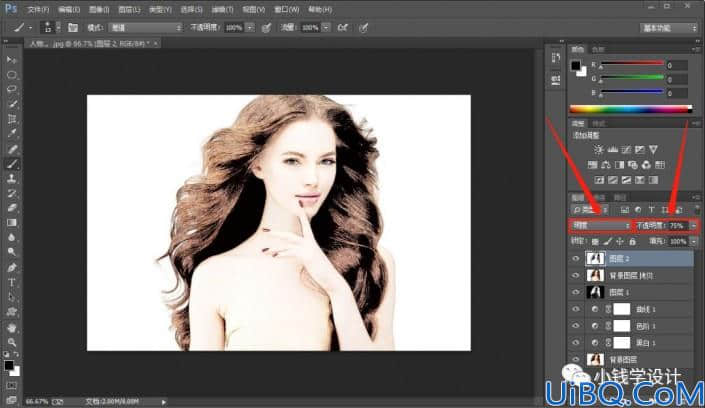The image size is (705, 408).
Task: Open the brush opacity dropdown arrow
Action: tap(250, 28)
